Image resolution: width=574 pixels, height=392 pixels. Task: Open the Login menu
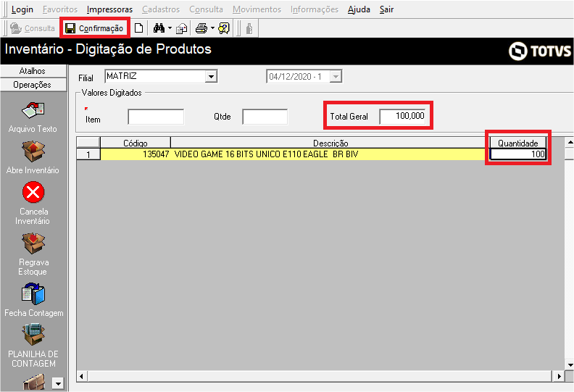coord(22,9)
